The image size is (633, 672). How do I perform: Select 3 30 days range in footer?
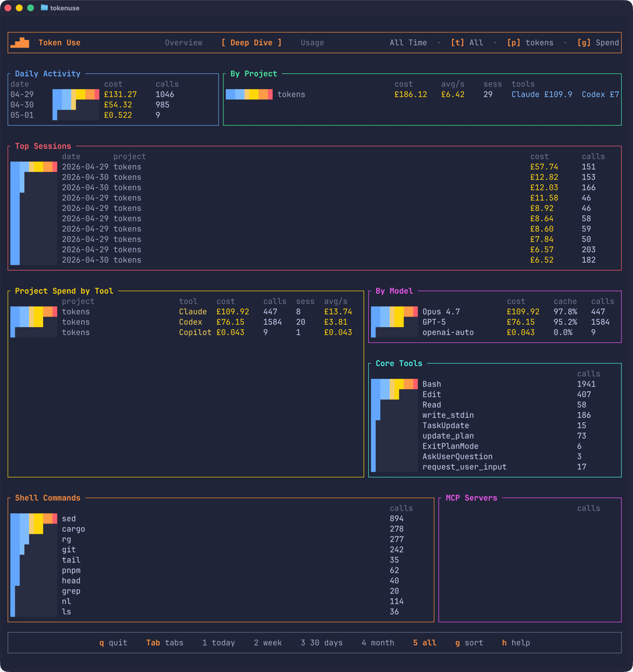point(322,642)
